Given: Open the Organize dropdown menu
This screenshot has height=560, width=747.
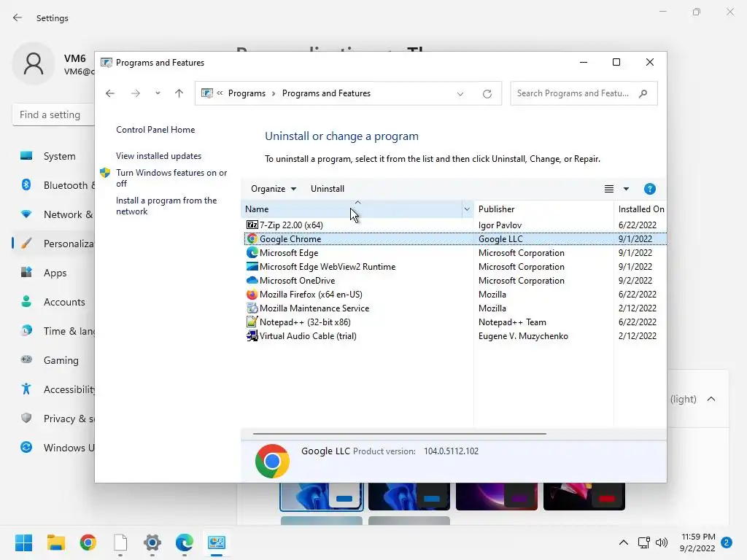Looking at the screenshot, I should point(274,189).
